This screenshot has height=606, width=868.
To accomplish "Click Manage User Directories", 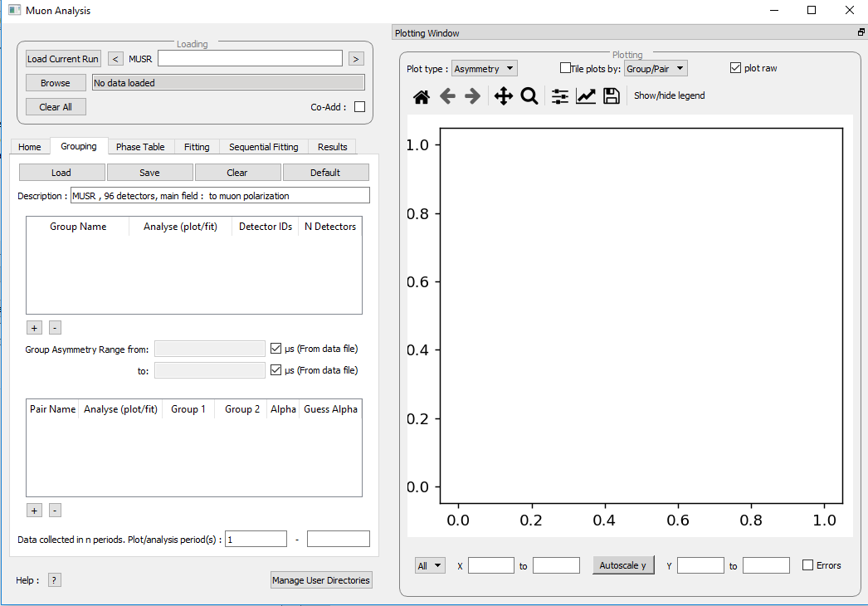I will [x=321, y=579].
